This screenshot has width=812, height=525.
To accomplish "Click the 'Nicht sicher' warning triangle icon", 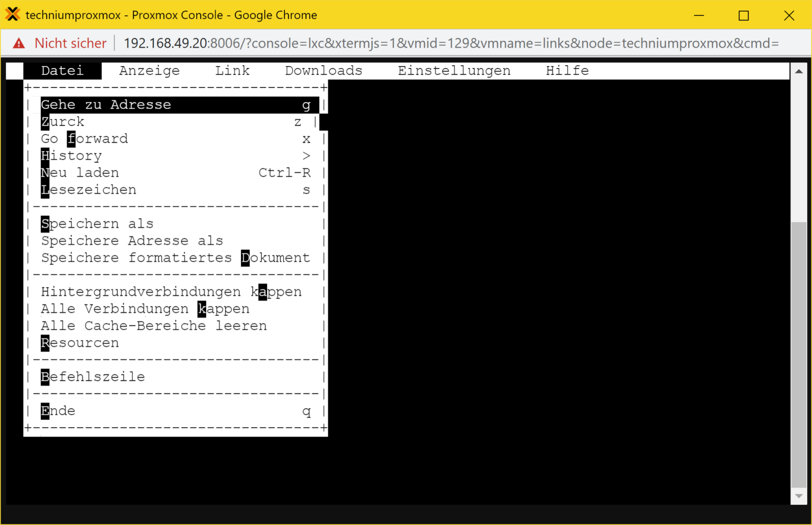I will point(19,43).
